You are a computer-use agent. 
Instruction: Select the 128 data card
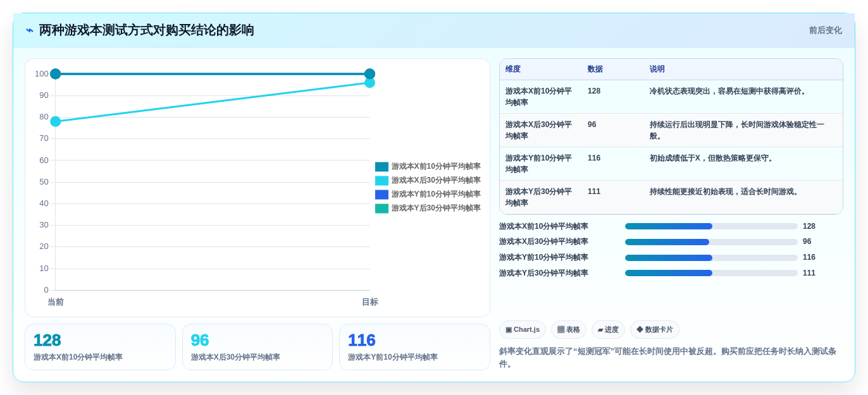pos(100,347)
